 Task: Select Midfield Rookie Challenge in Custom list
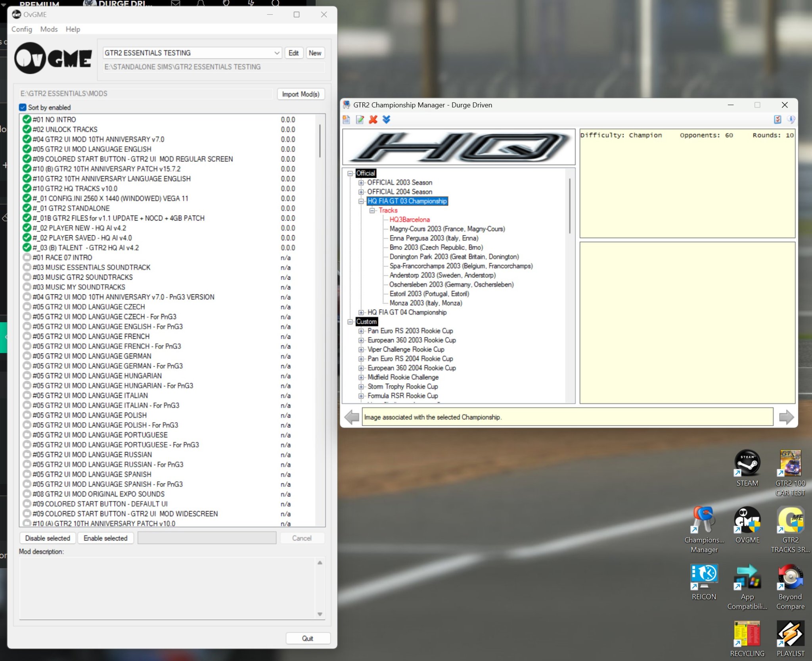(x=403, y=377)
